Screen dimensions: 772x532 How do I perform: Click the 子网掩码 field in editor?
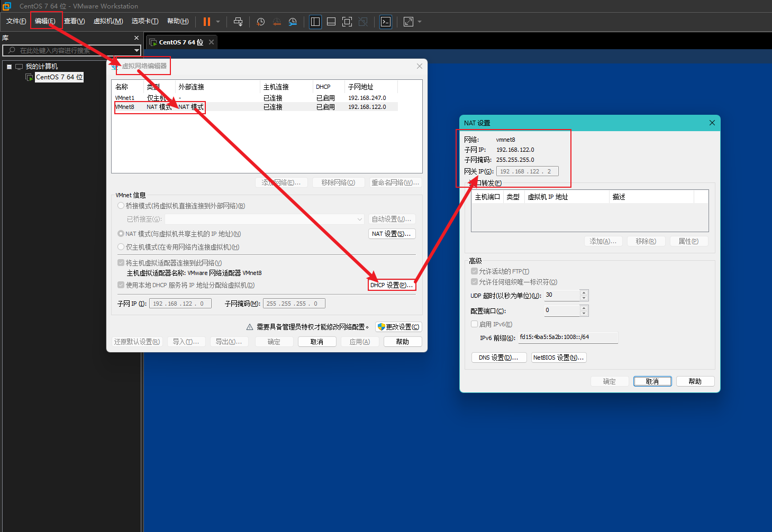point(294,304)
